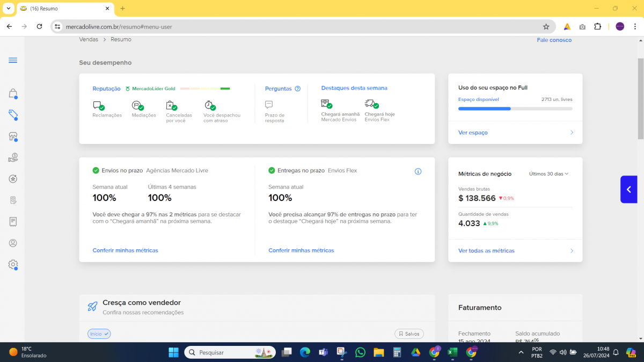Click Conferir minhas métricas under Entregas no prazo

click(301, 250)
